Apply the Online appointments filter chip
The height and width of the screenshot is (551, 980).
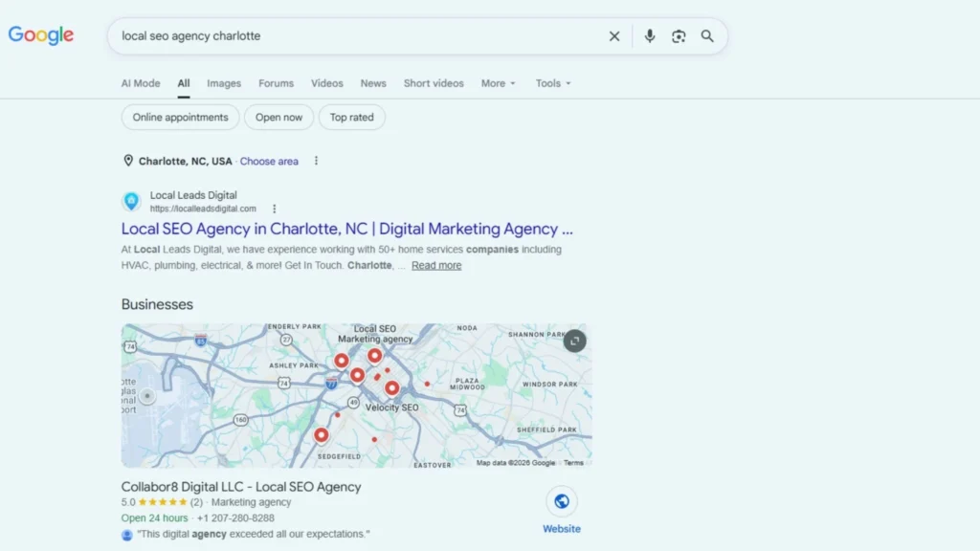(180, 118)
